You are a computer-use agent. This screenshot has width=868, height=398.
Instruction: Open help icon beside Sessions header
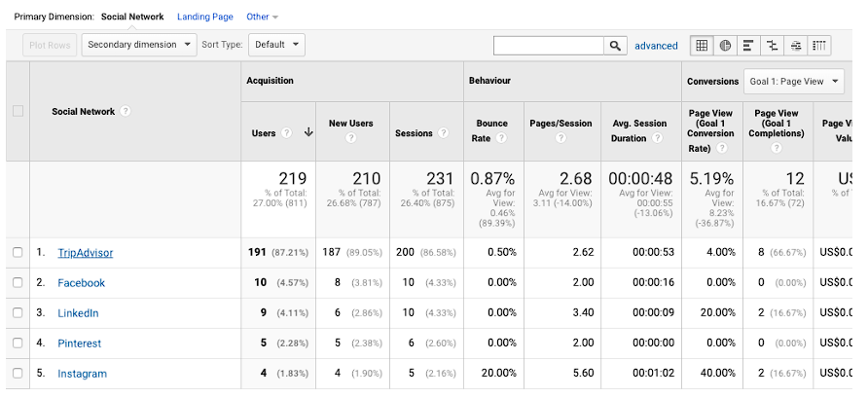(x=443, y=133)
